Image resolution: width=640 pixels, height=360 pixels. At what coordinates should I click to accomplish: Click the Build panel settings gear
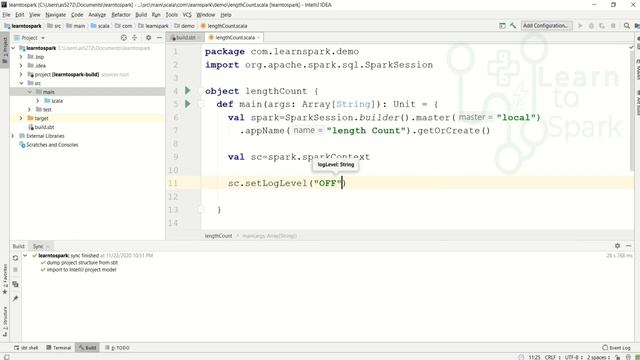[x=617, y=246]
